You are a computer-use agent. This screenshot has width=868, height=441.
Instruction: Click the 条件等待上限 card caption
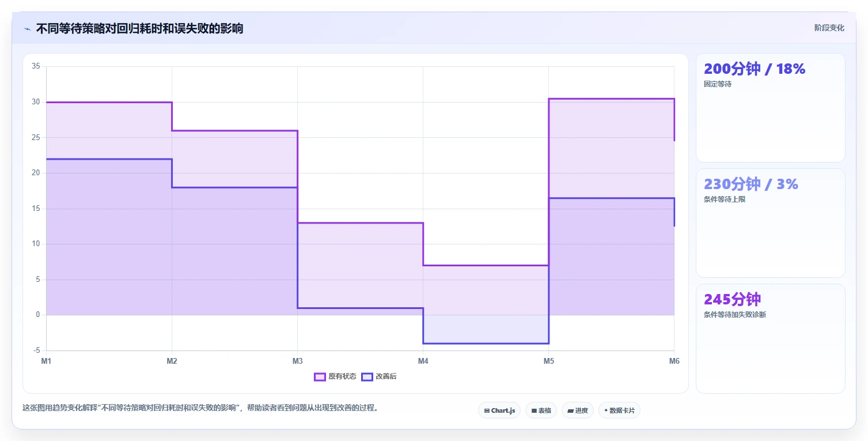(725, 199)
